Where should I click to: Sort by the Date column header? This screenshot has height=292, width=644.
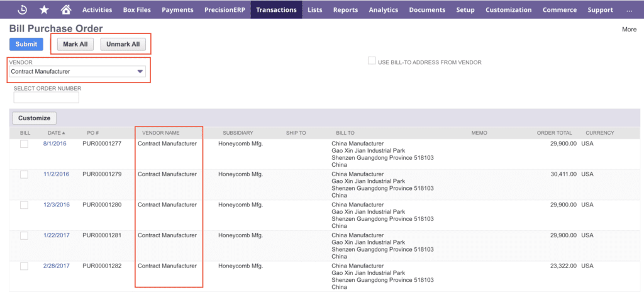(x=54, y=133)
